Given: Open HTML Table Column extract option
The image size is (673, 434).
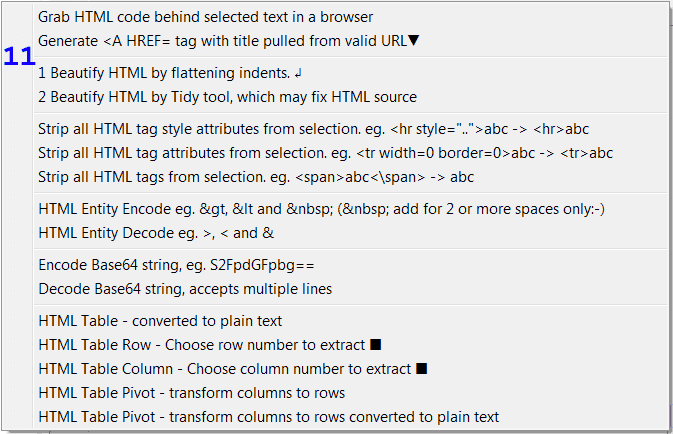Looking at the screenshot, I should [223, 369].
